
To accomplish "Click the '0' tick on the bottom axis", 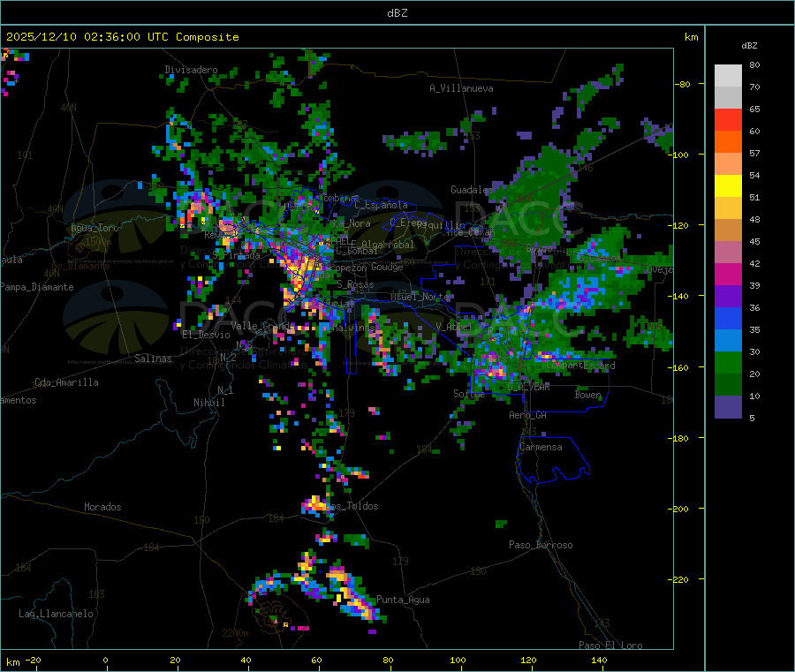I will (105, 661).
